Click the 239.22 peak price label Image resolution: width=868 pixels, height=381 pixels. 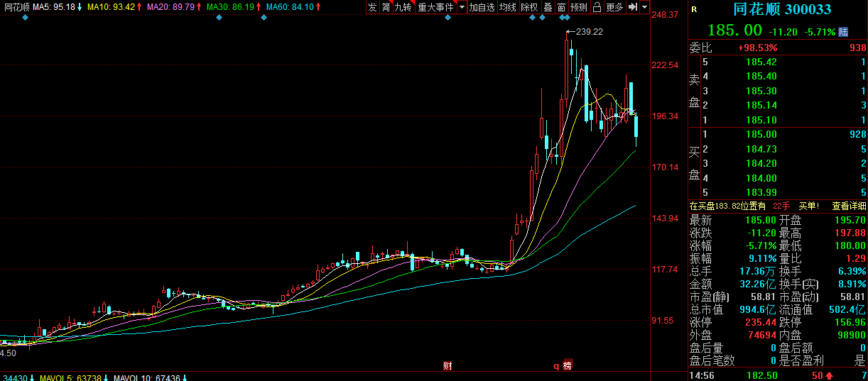coord(590,31)
